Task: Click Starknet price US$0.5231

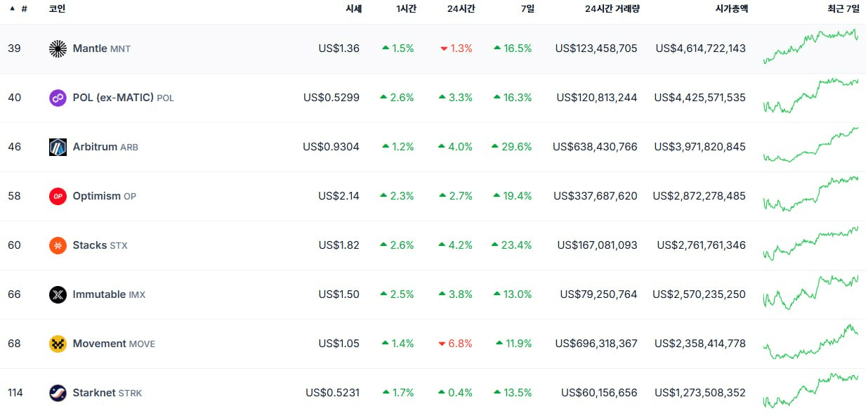Action: point(332,393)
